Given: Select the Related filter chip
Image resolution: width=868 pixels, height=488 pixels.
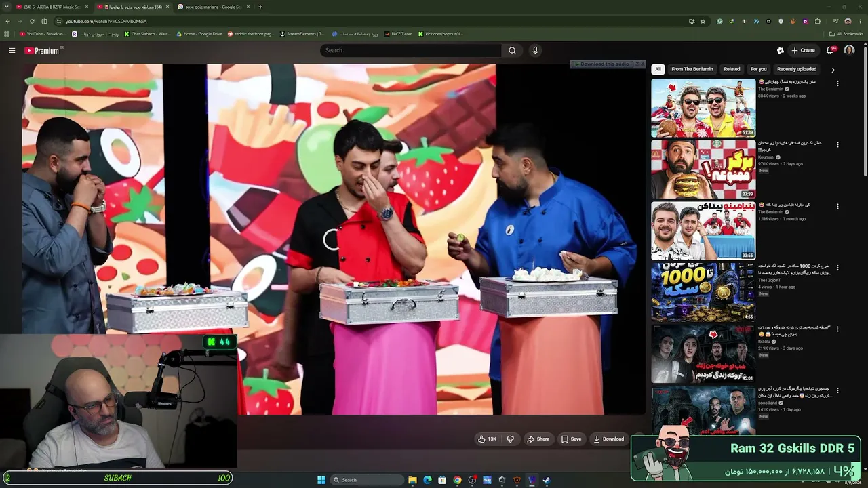Looking at the screenshot, I should point(732,69).
